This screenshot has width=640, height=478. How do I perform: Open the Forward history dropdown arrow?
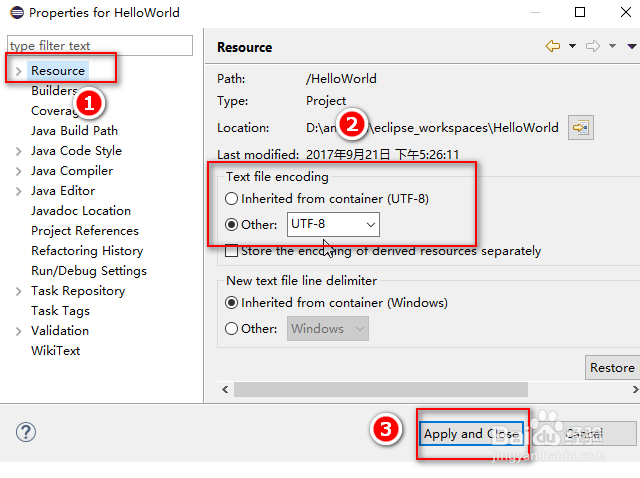pos(612,46)
